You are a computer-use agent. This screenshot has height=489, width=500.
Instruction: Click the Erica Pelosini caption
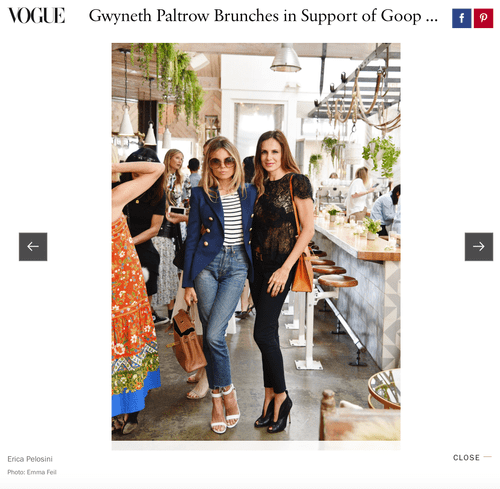click(x=30, y=459)
